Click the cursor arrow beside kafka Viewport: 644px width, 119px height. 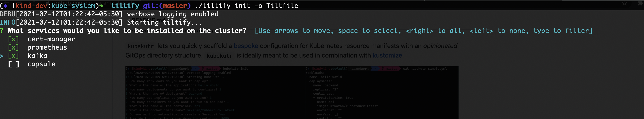click(x=2, y=56)
